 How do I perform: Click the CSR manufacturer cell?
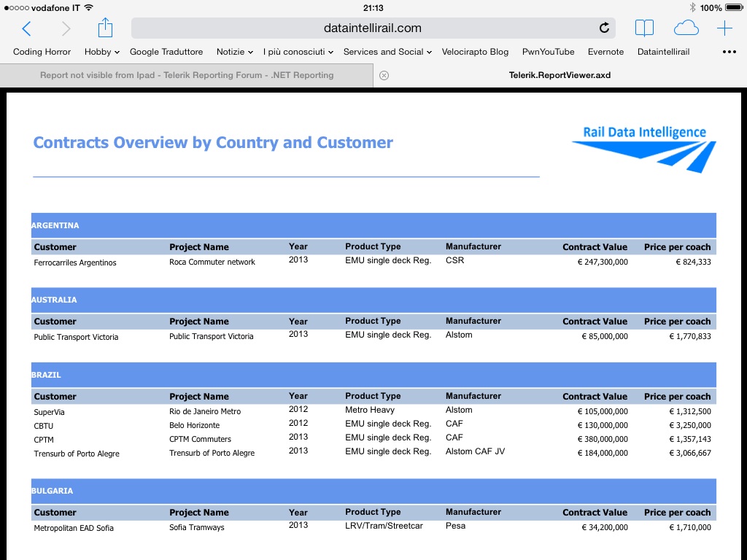click(454, 260)
